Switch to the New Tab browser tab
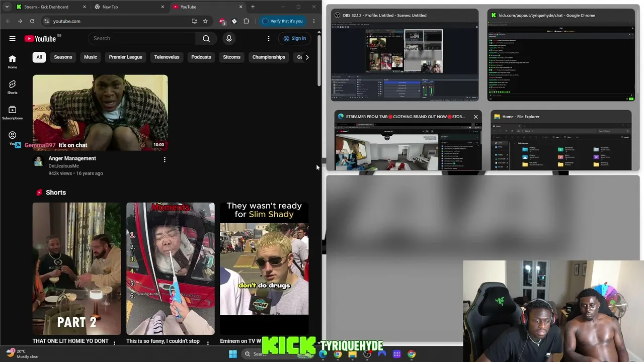644x362 pixels. tap(130, 7)
